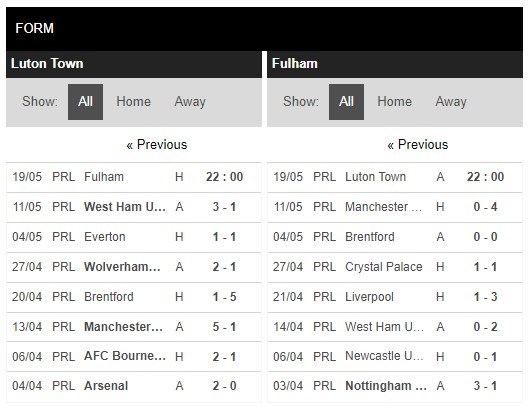Screen dimensions: 530x419
Task: Show Fulham Away matches only
Action: pyautogui.click(x=451, y=102)
